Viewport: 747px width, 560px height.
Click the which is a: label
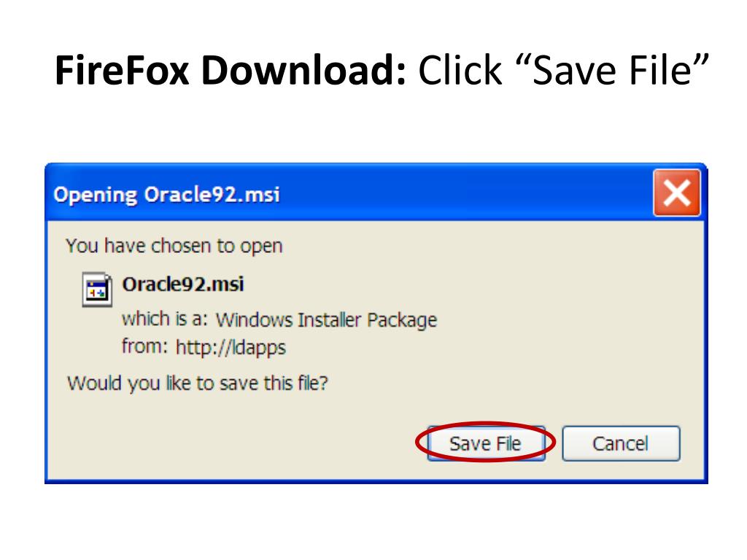(x=165, y=319)
